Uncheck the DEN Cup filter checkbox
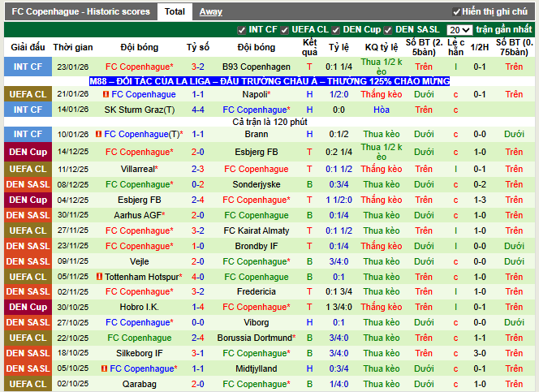This screenshot has height=392, width=539. click(335, 30)
